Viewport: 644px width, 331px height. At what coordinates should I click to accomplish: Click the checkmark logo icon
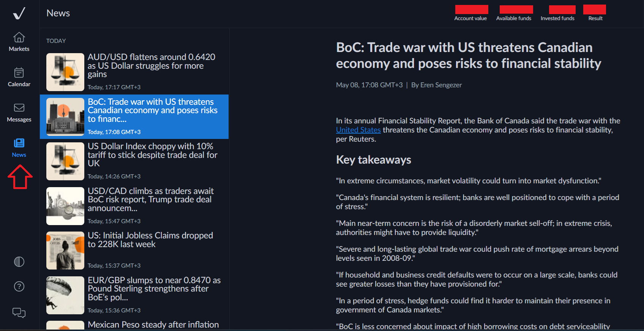pyautogui.click(x=19, y=13)
